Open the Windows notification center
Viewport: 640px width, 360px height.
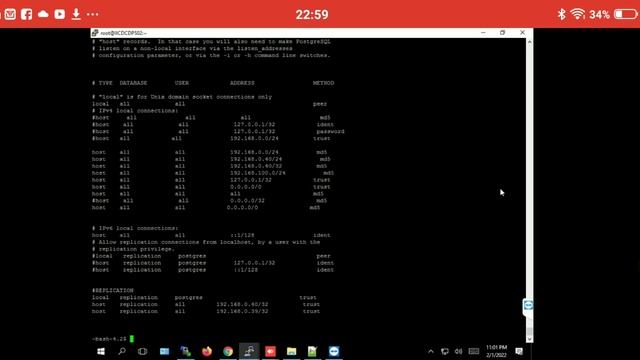pos(519,351)
